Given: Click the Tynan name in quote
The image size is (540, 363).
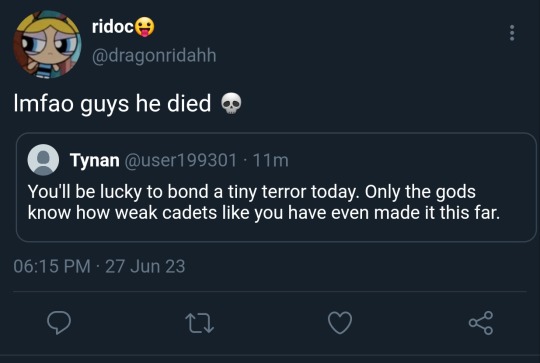Looking at the screenshot, I should pyautogui.click(x=95, y=160).
